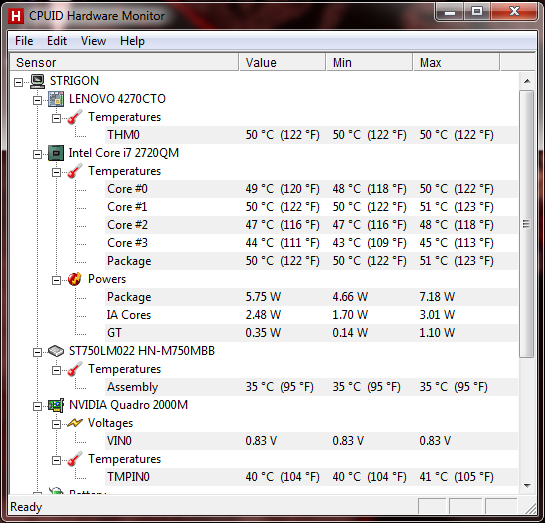Screen dimensions: 545x523
Task: Maximize the Hardware Monitor window
Action: click(x=477, y=12)
